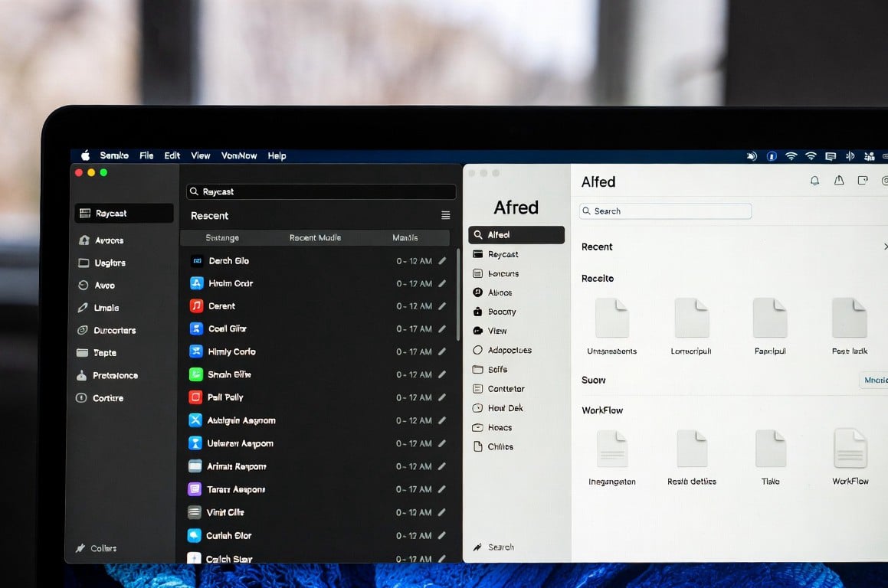Click the Raycast search bar
Image resolution: width=888 pixels, height=588 pixels.
[x=321, y=191]
